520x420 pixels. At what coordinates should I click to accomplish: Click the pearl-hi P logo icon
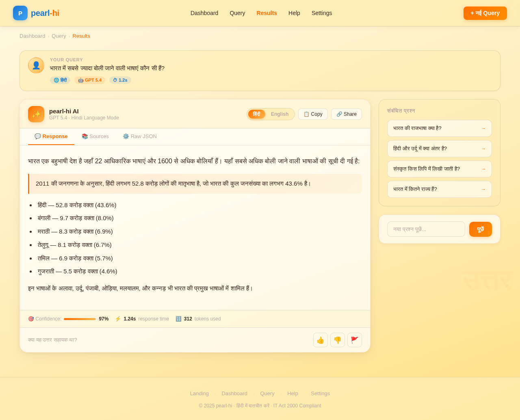(x=20, y=13)
